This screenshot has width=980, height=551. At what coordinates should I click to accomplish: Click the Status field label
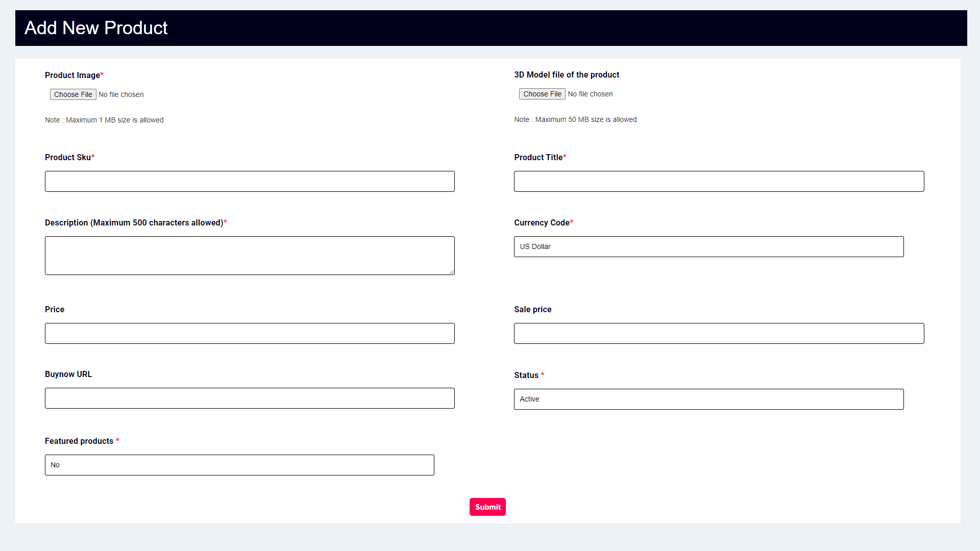[x=526, y=375]
